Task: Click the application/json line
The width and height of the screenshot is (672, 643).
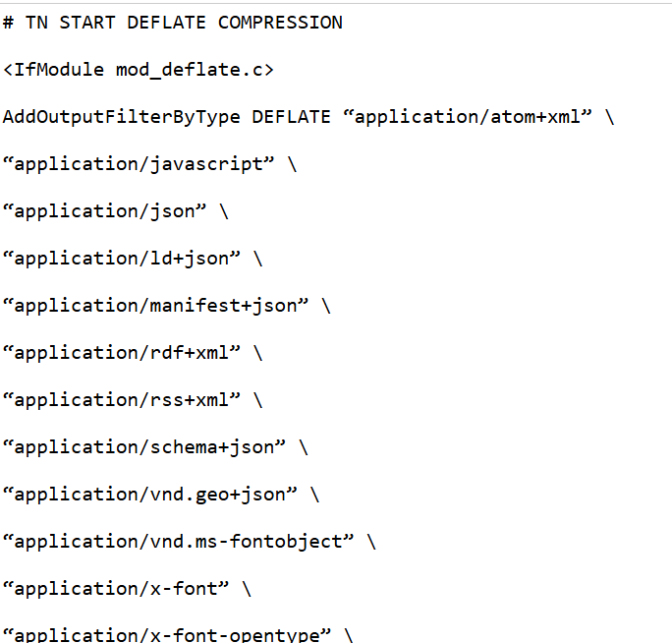Action: click(x=116, y=211)
